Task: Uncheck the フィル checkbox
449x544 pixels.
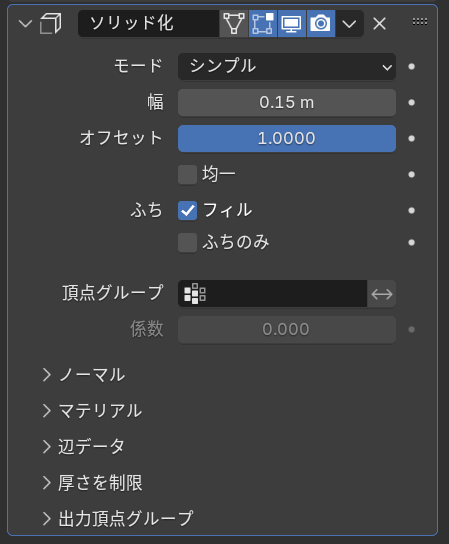Action: (187, 210)
